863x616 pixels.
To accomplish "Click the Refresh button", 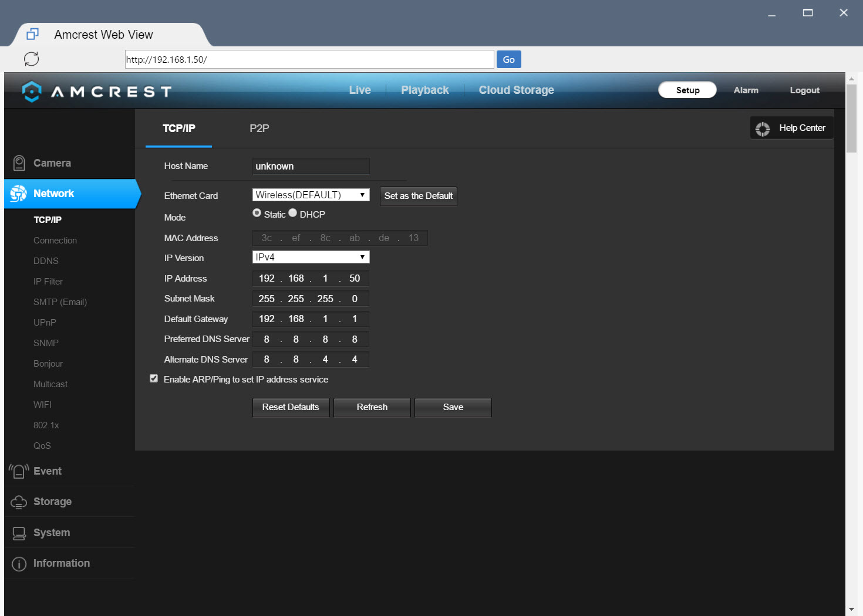I will pyautogui.click(x=372, y=407).
